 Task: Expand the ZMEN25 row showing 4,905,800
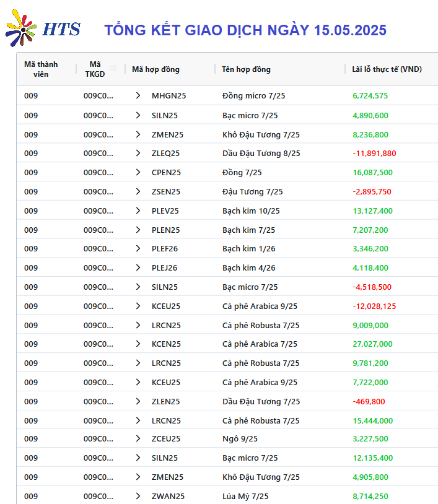[138, 477]
